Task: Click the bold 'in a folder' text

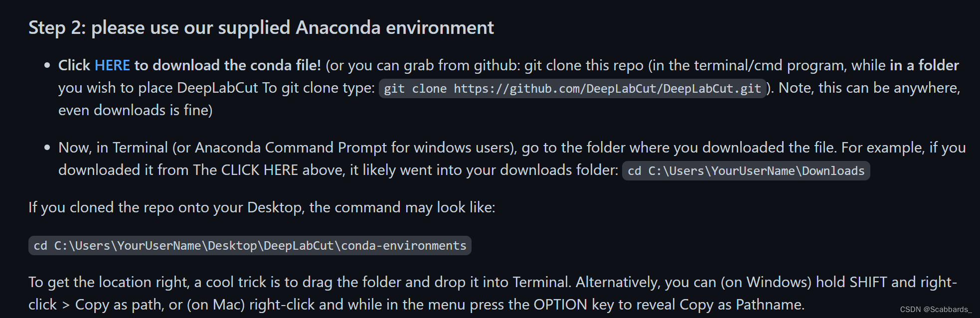Action: click(924, 65)
